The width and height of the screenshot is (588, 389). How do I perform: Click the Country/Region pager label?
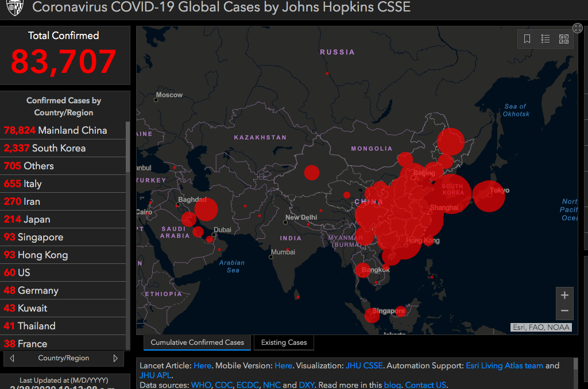click(64, 358)
